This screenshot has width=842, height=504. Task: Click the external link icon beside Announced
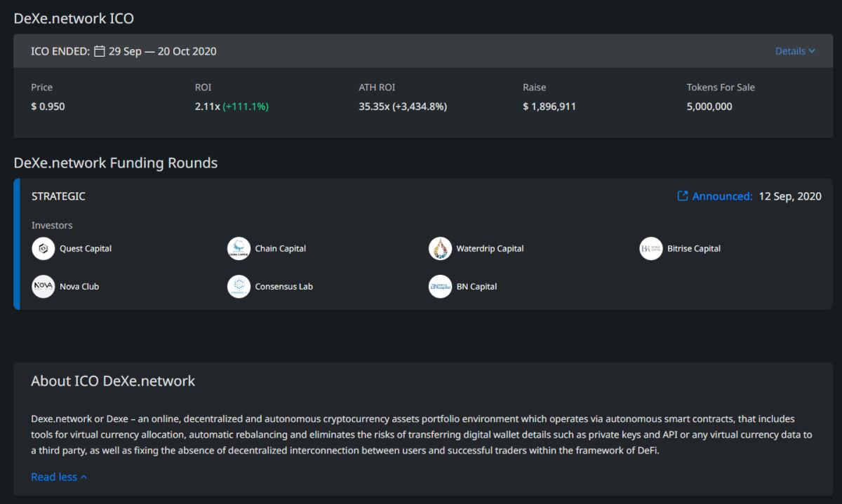682,196
